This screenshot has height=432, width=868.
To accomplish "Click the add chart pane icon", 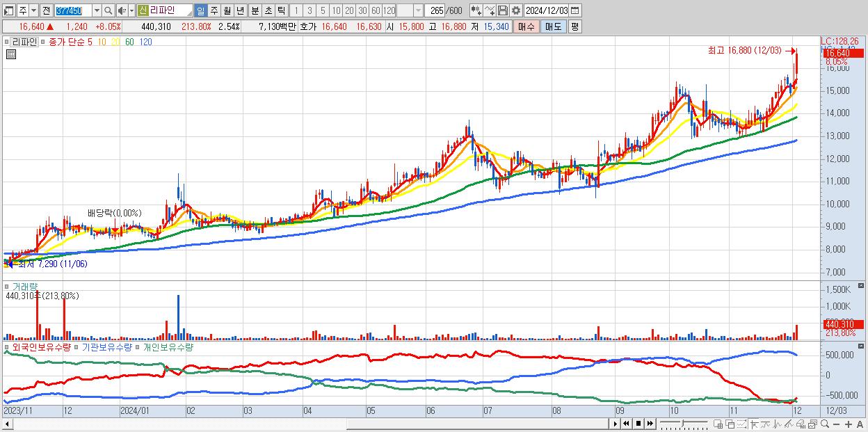I will tap(718, 424).
